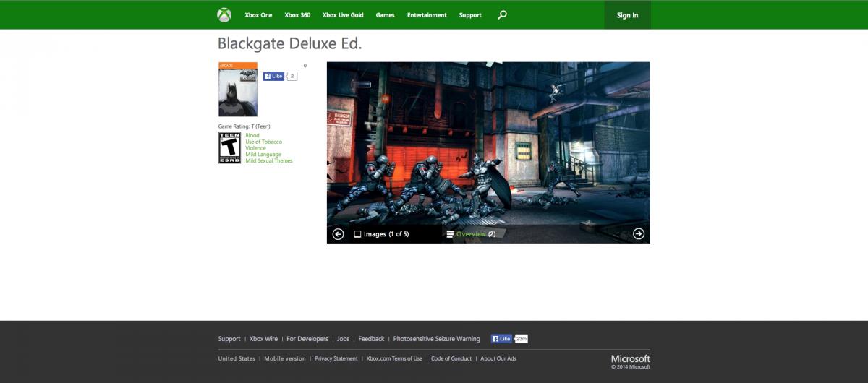This screenshot has width=868, height=383.
Task: Click the Overview list icon
Action: coord(450,234)
